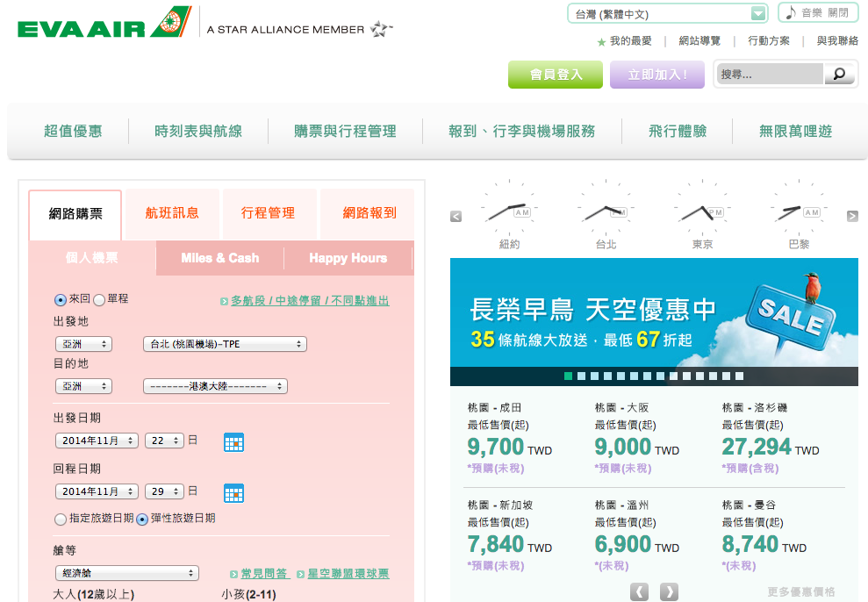Open the 更多優惠價格 link
This screenshot has height=602, width=868.
click(x=801, y=592)
